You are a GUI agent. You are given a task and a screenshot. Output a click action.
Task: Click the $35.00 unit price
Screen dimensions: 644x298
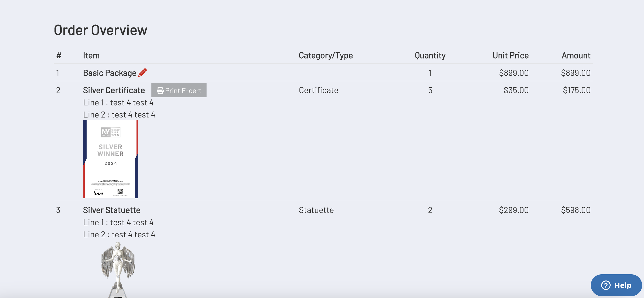pos(516,90)
